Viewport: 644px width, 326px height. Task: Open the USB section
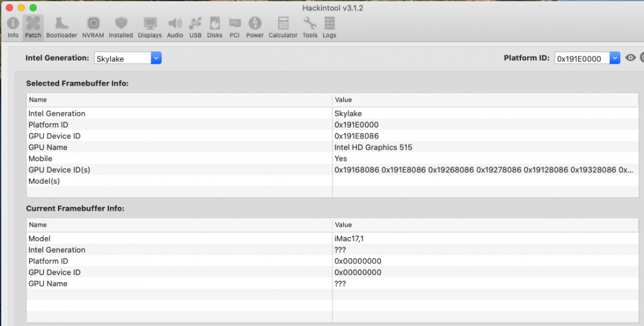195,27
